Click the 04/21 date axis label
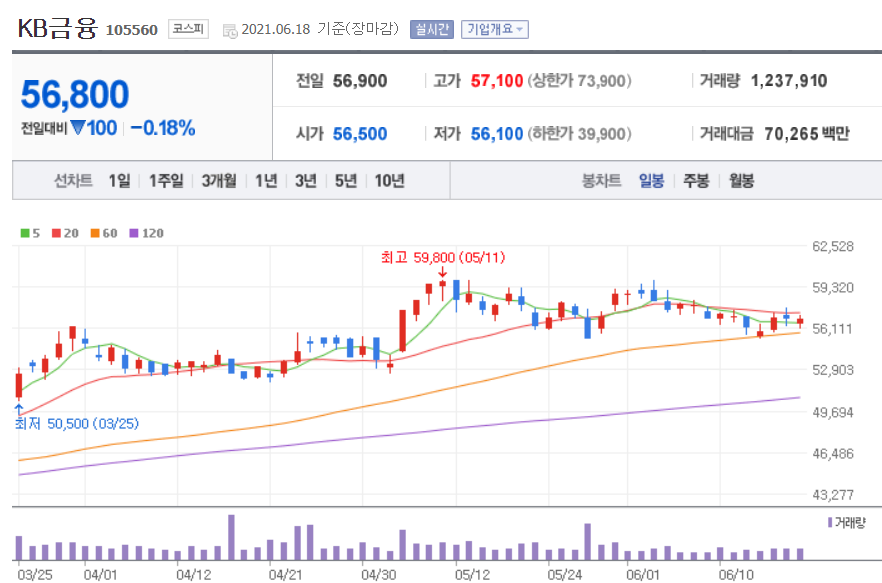 pos(285,575)
